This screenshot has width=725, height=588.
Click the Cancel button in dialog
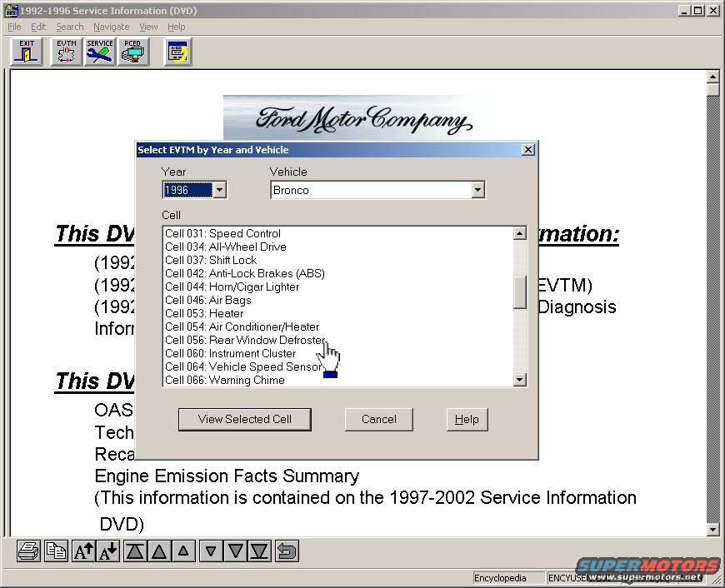[x=378, y=420]
